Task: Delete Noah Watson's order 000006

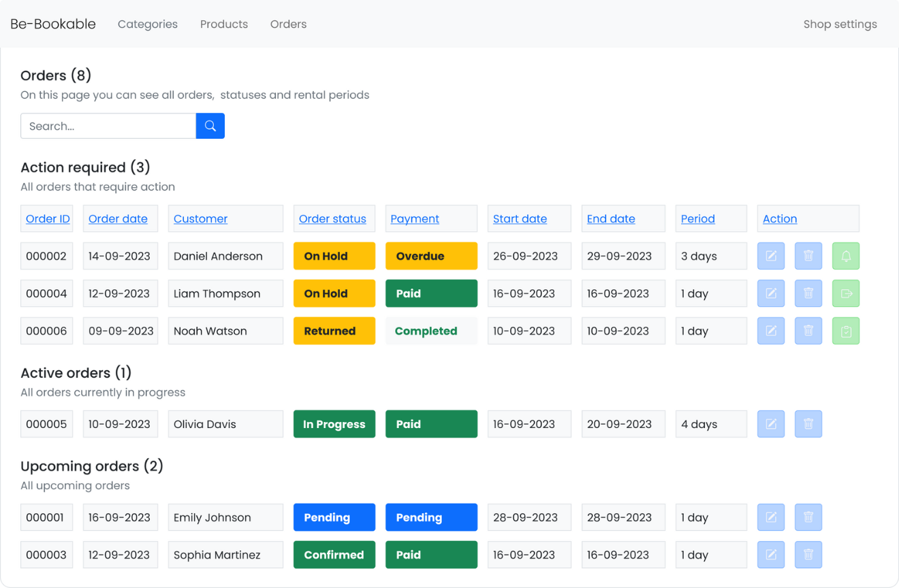Action: click(x=808, y=331)
